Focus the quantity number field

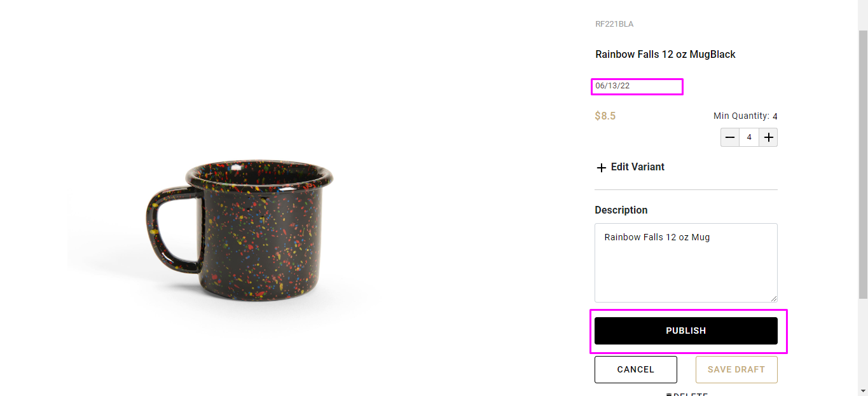(x=749, y=137)
